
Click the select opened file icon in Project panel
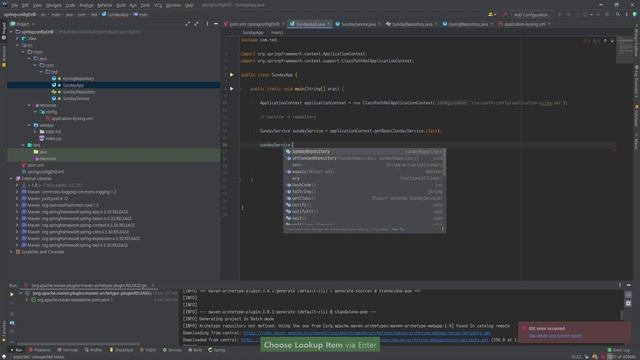187,24
